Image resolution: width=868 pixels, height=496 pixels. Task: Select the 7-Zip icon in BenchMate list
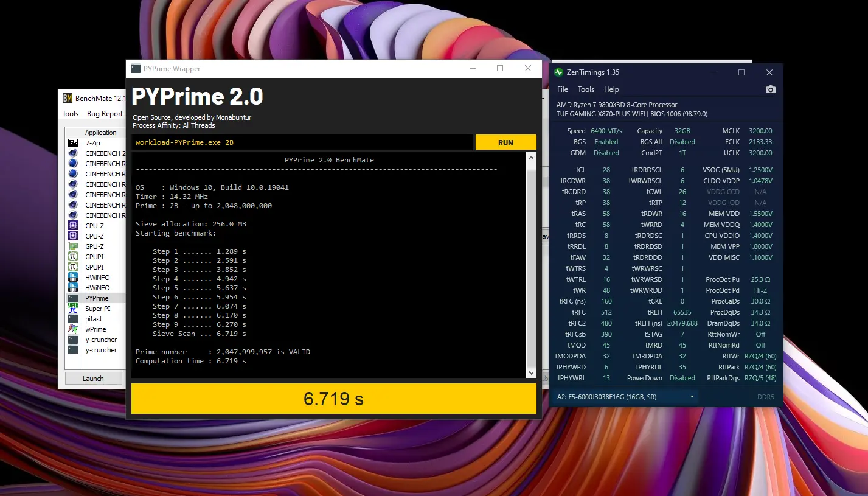point(73,143)
